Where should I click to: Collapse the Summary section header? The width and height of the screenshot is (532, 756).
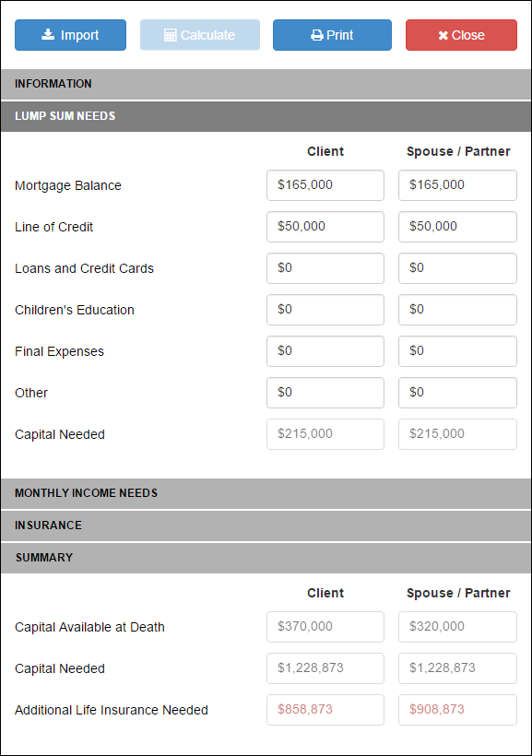(266, 558)
